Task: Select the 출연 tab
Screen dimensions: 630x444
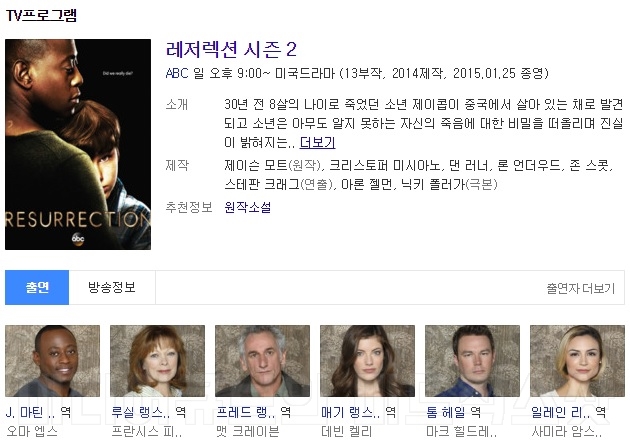Action: [37, 287]
